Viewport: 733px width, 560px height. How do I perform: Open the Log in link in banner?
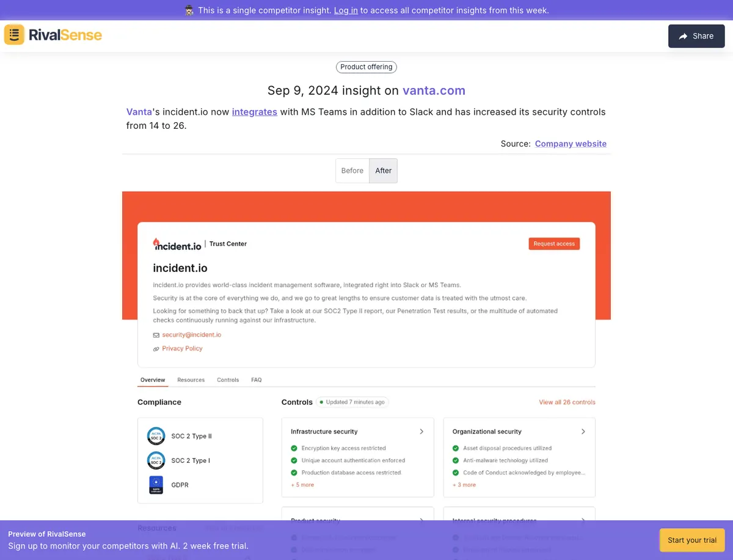point(346,10)
